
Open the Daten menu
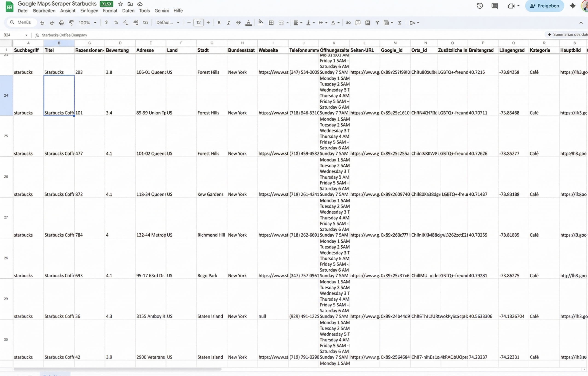[128, 11]
